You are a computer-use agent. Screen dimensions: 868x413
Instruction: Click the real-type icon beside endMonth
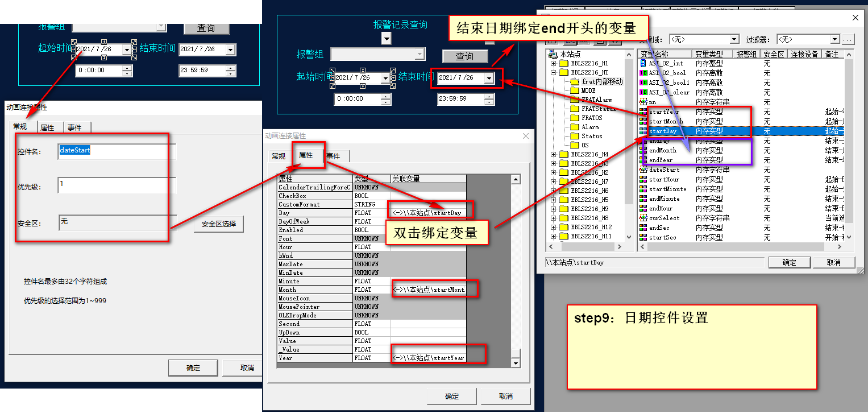643,150
